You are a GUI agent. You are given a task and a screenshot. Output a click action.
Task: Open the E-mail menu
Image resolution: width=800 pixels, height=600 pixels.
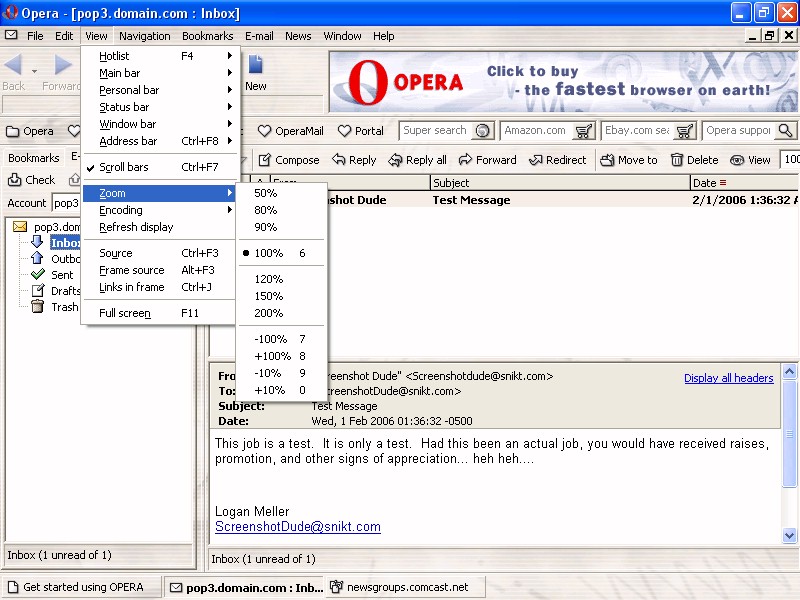pyautogui.click(x=259, y=36)
